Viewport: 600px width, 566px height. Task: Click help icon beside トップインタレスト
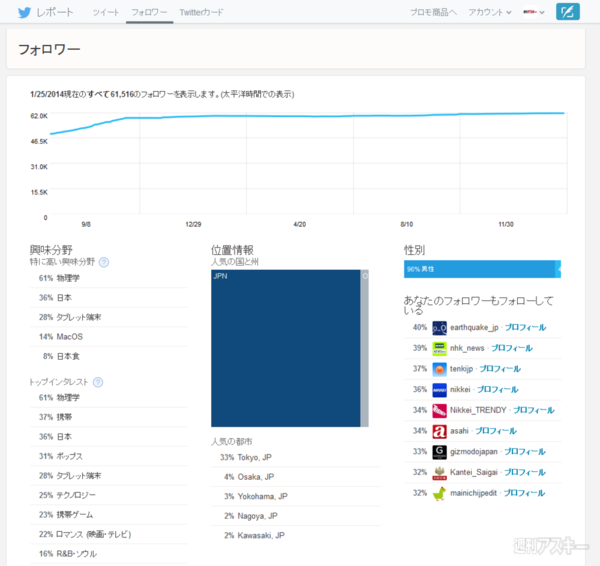[98, 382]
